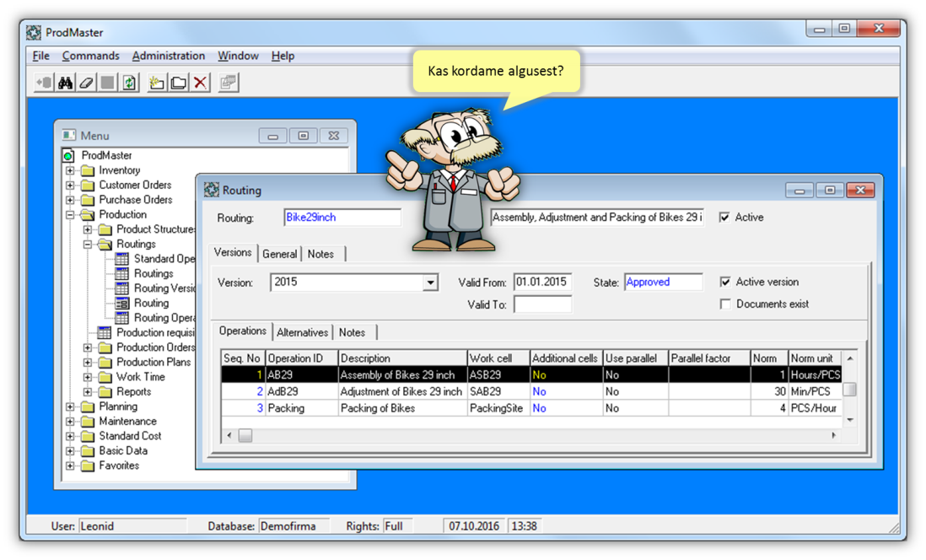The width and height of the screenshot is (926, 560).
Task: Switch to the Alternatives tab
Action: click(303, 332)
